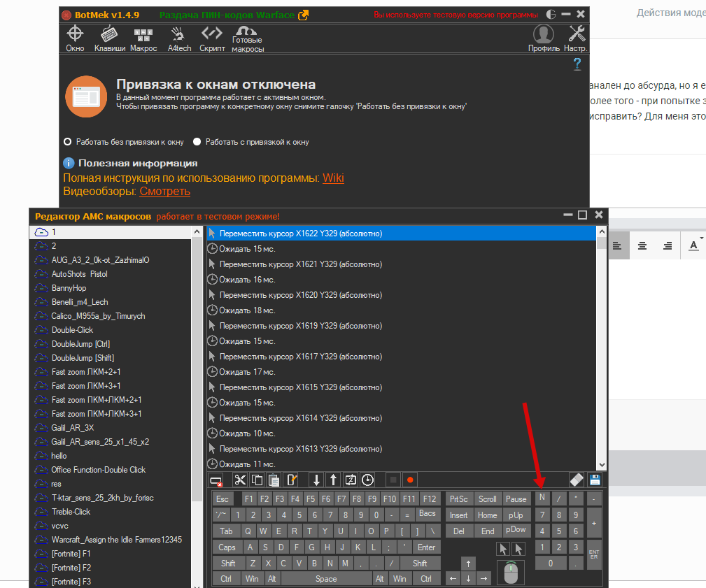Move the selected command down
This screenshot has width=706, height=588.
(x=316, y=480)
